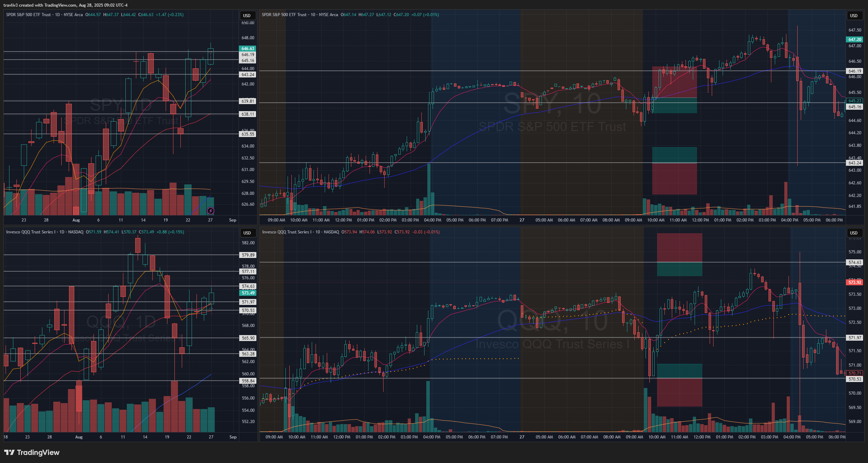The height and width of the screenshot is (463, 868).
Task: Click the red 573.92 price label on QQQ
Action: [854, 282]
